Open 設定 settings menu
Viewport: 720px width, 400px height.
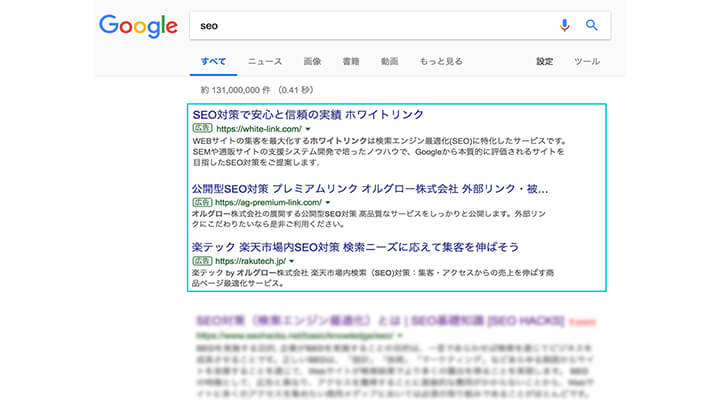545,62
